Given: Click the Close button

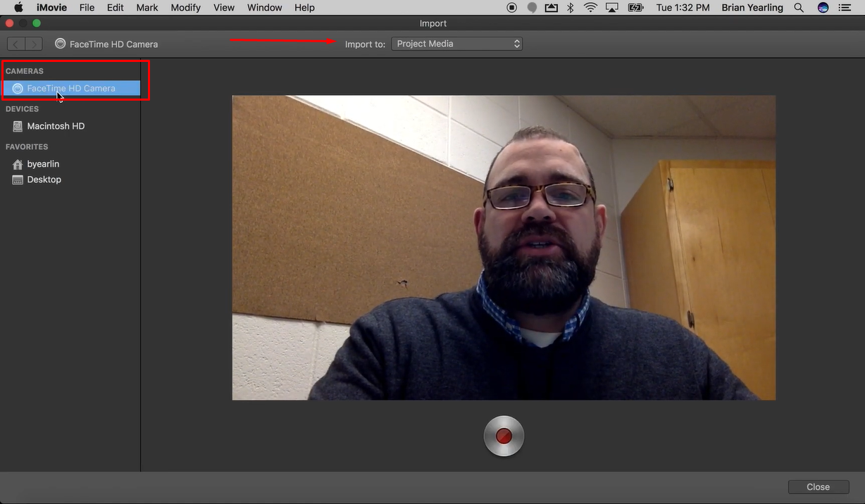Looking at the screenshot, I should [818, 486].
